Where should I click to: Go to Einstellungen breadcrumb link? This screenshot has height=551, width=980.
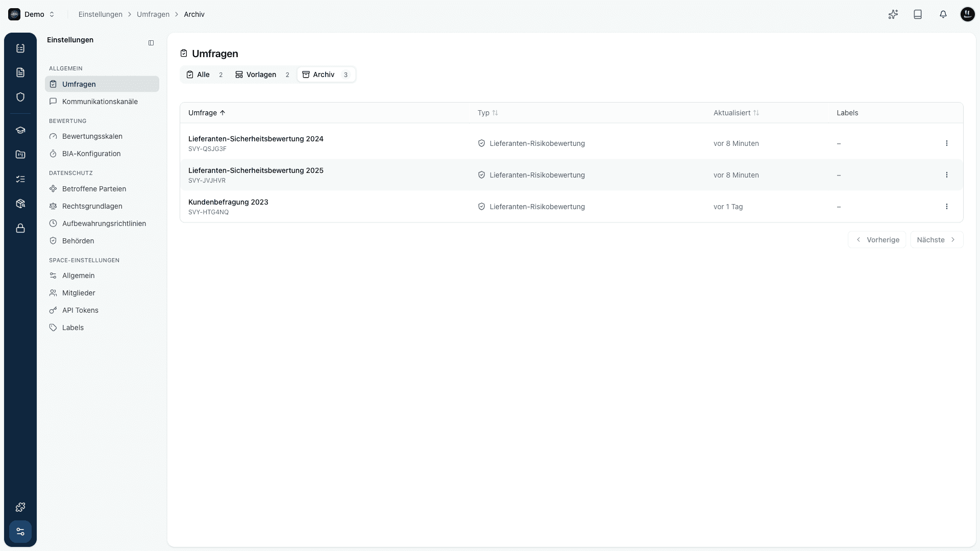pyautogui.click(x=100, y=14)
